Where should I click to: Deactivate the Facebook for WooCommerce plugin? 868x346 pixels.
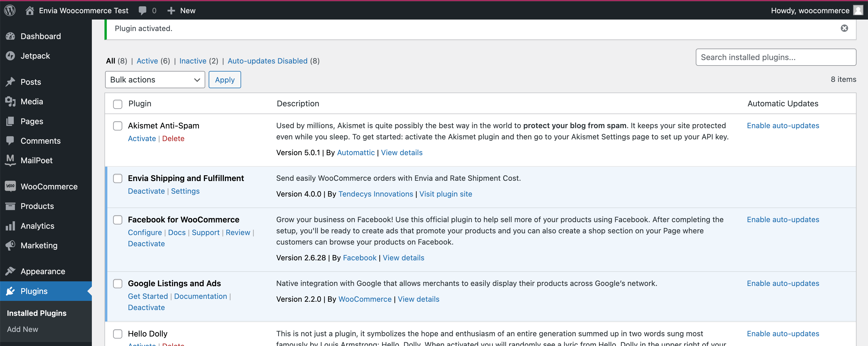point(146,243)
